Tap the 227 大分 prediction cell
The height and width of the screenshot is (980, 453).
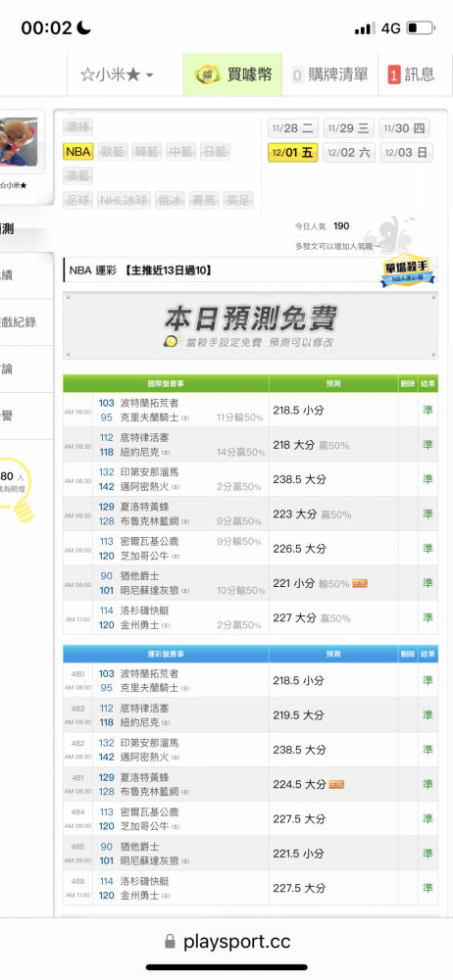pos(333,618)
